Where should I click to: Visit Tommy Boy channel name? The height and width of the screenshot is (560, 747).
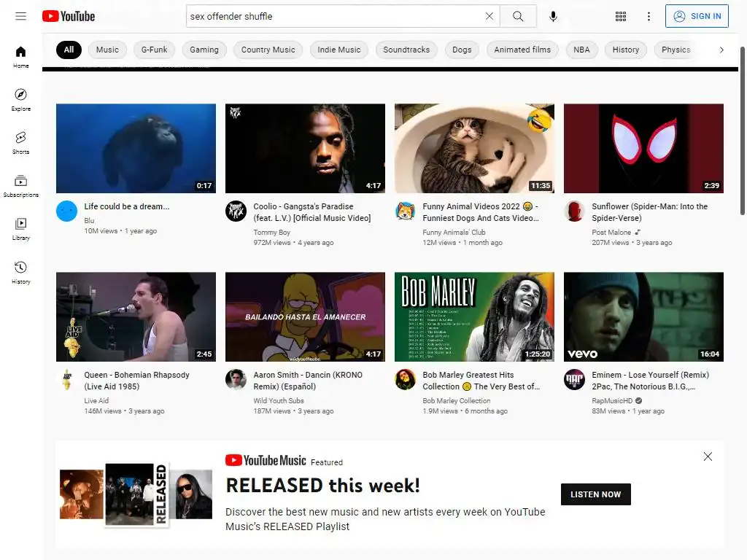[x=271, y=233]
